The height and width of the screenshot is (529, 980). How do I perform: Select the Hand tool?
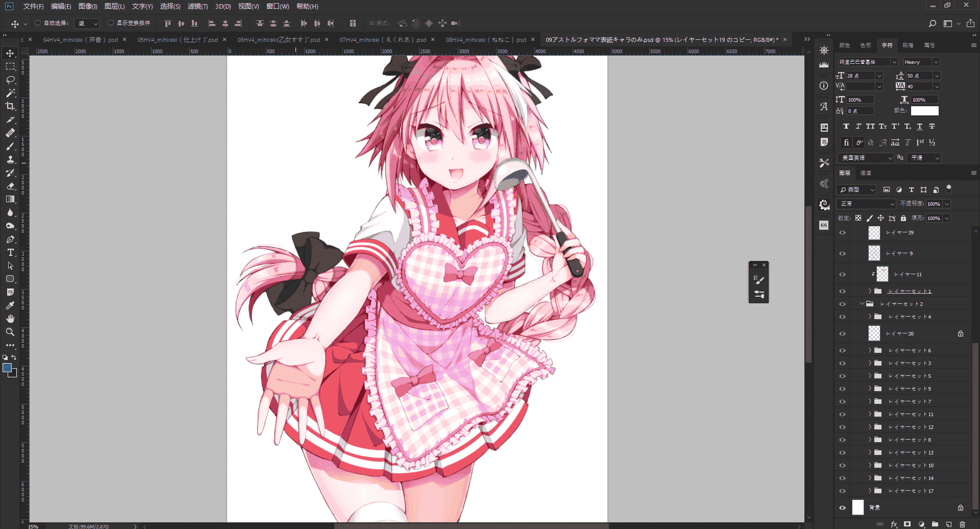(x=10, y=319)
